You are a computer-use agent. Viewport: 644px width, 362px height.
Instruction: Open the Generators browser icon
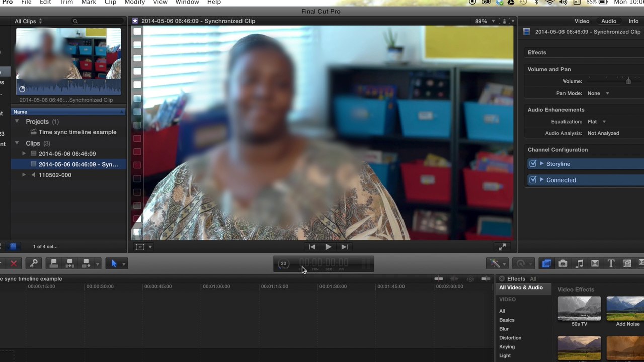pos(627,263)
